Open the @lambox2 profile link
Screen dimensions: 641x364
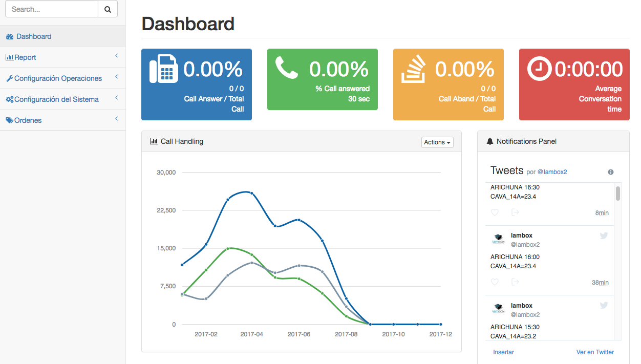552,172
